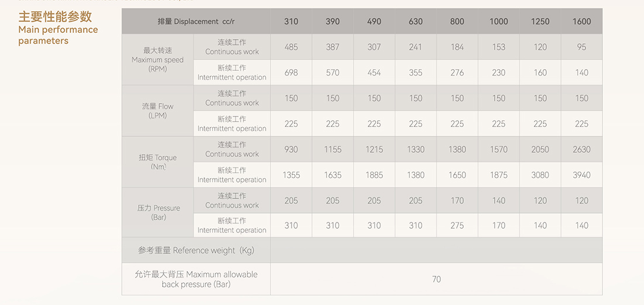Click intermittent torque value 3940
The width and height of the screenshot is (644, 305).
tap(581, 175)
